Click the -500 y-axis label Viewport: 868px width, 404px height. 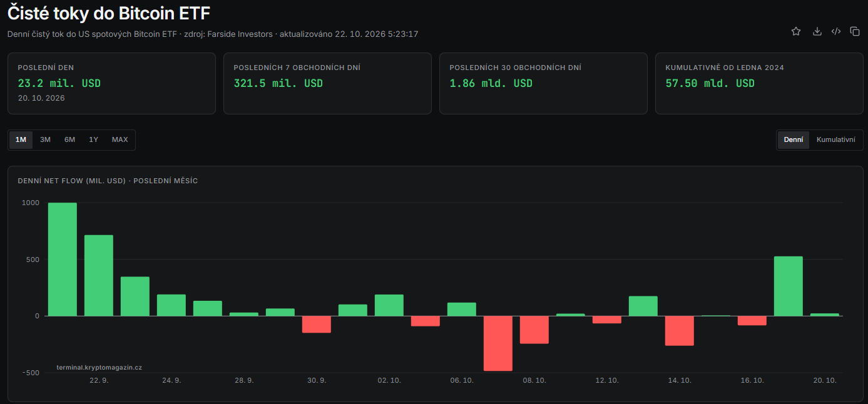pyautogui.click(x=30, y=373)
